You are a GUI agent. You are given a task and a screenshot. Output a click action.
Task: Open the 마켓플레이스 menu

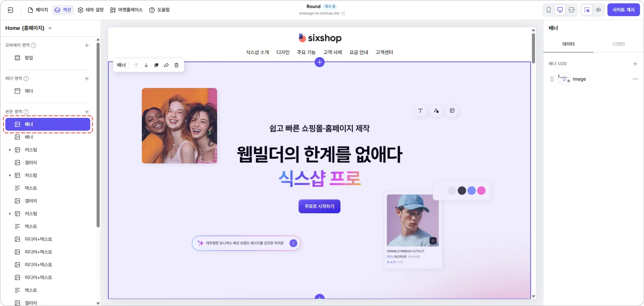[x=126, y=10]
